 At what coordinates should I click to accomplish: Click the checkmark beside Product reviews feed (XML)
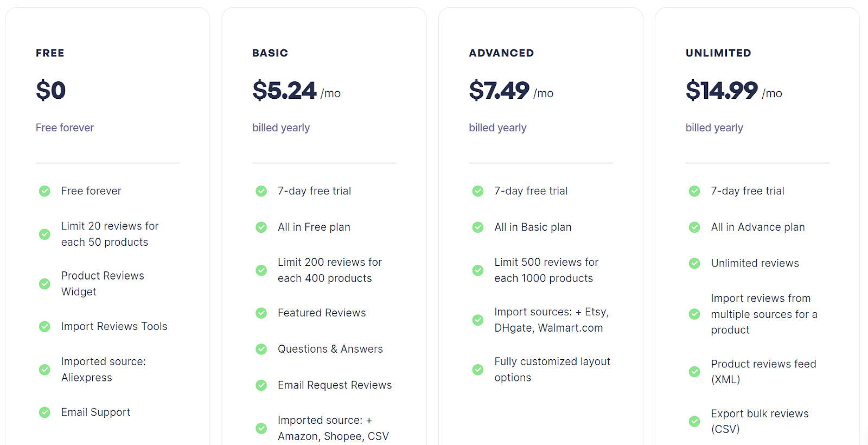click(x=694, y=372)
